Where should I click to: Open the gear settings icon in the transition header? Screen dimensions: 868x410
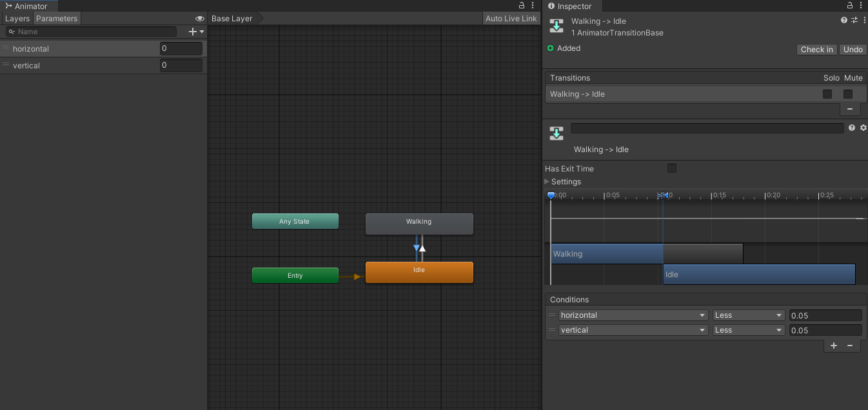click(863, 128)
